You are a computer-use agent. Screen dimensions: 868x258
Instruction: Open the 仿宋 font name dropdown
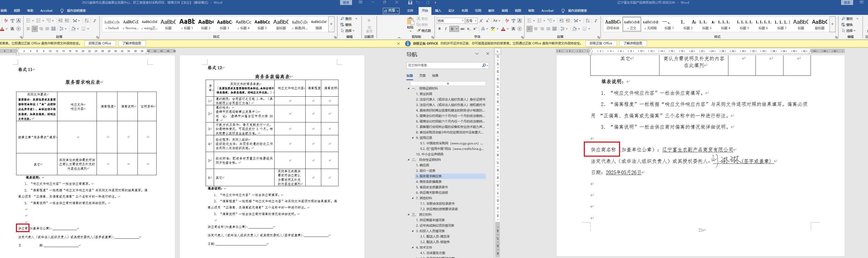[x=462, y=21]
